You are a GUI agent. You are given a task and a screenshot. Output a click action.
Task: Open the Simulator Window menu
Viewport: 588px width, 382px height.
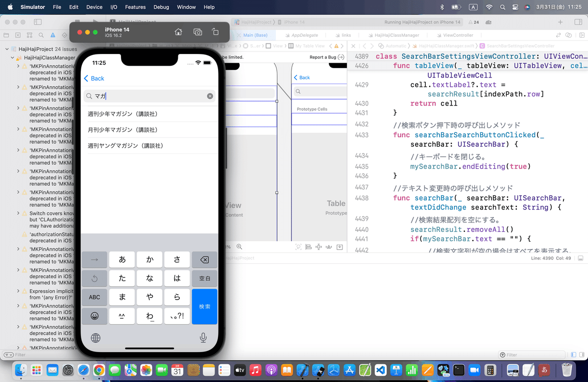point(186,7)
